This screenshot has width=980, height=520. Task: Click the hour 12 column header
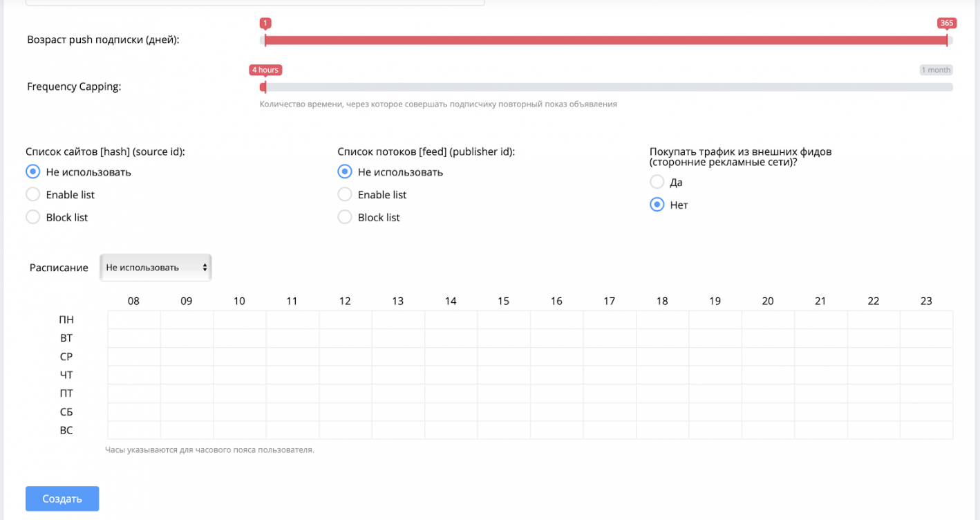pos(345,301)
